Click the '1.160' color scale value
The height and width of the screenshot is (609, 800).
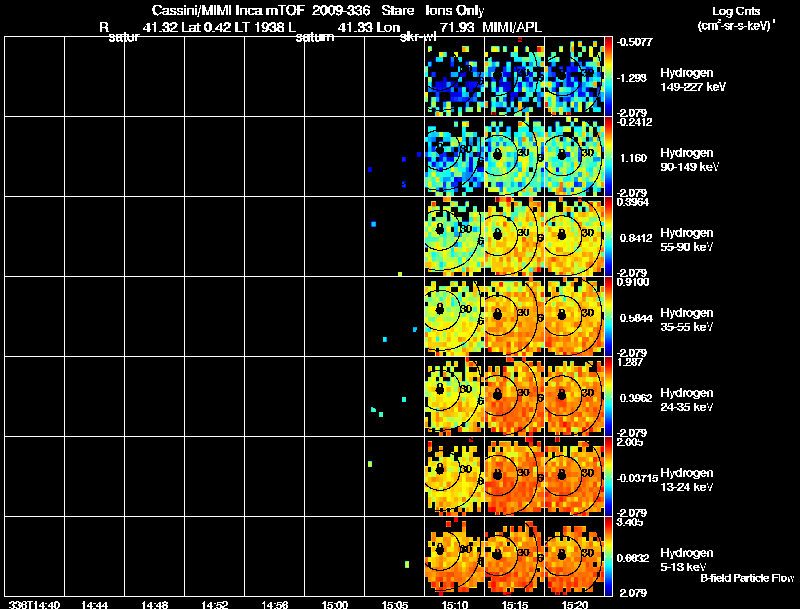click(634, 158)
